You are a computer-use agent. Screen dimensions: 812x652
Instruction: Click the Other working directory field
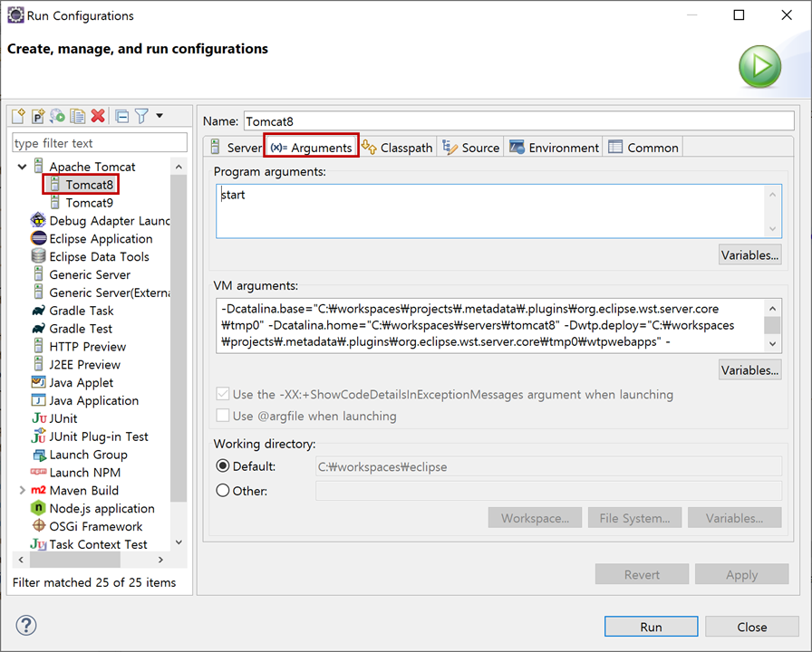(x=548, y=491)
